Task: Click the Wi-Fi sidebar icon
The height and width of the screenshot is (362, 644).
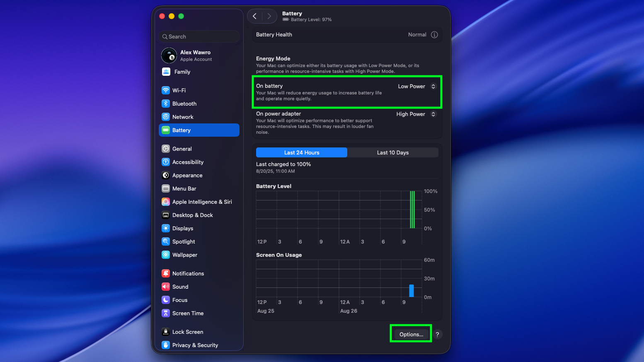Action: tap(166, 90)
